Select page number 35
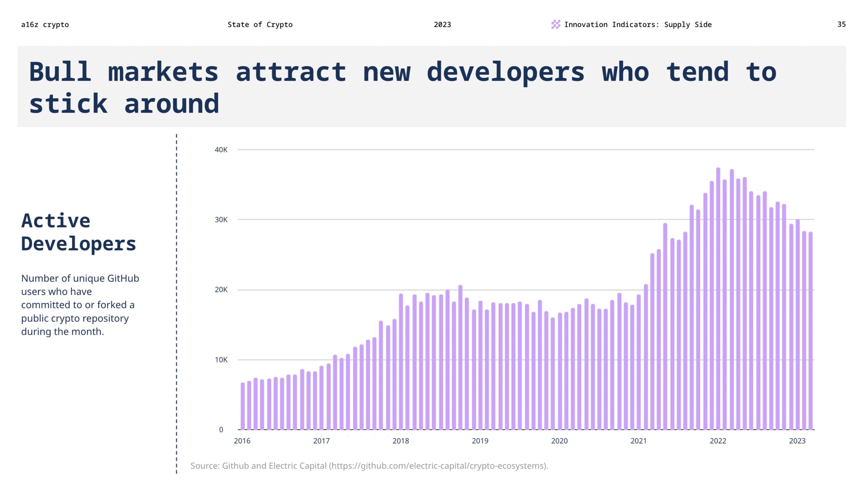This screenshot has height=488, width=868. [843, 24]
